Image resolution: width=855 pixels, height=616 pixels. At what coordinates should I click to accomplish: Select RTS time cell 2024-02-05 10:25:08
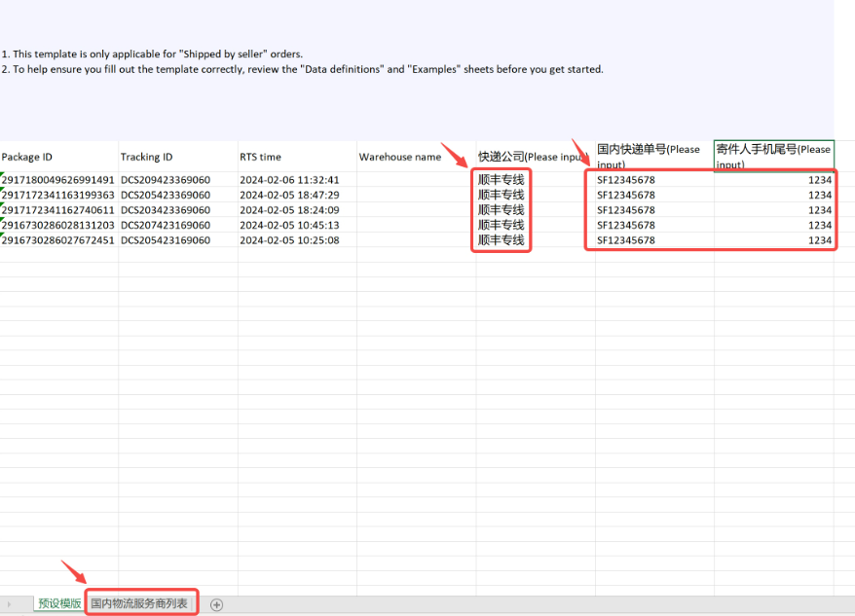point(297,240)
